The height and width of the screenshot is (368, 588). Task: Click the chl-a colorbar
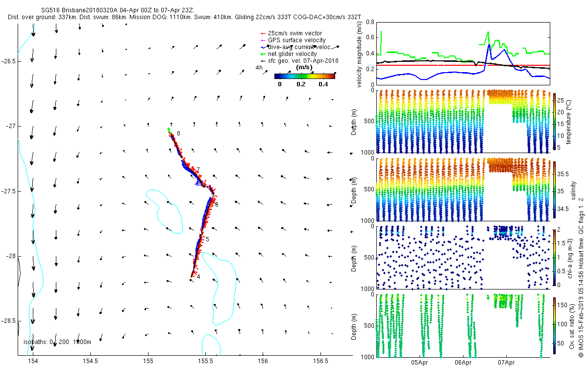click(x=554, y=257)
